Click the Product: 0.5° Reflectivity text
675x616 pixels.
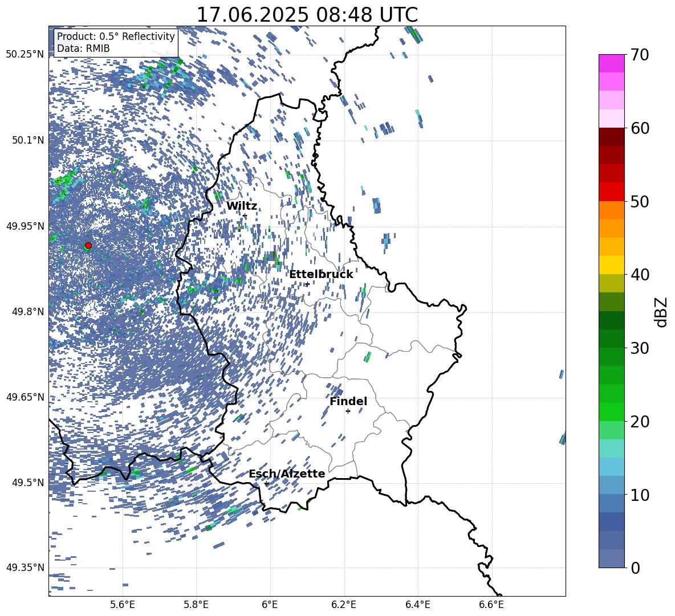(116, 36)
